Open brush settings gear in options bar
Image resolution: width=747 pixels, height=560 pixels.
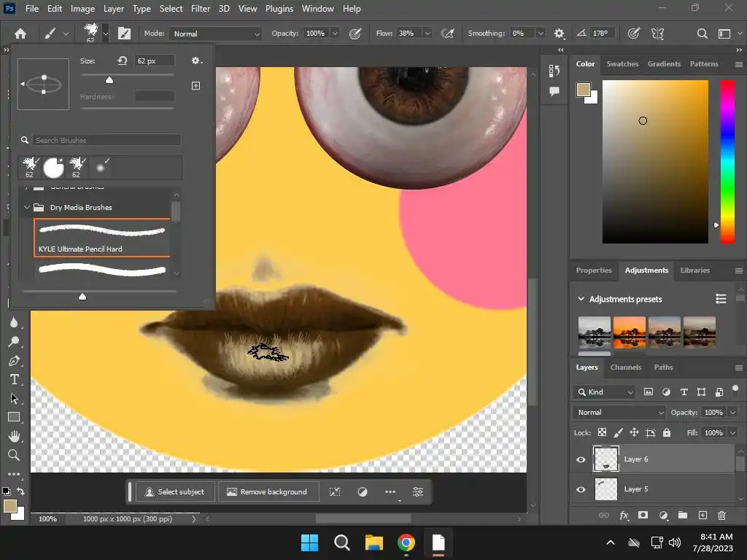(x=560, y=34)
